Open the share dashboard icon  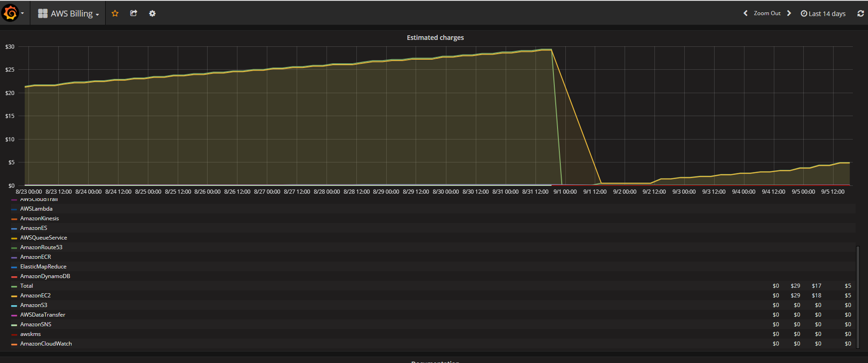(134, 13)
